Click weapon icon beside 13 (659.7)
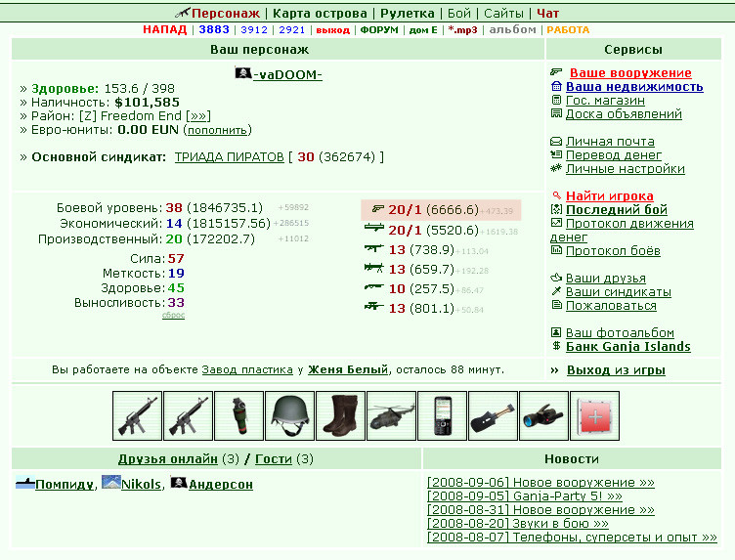Viewport: 735px width, 560px height. click(374, 268)
